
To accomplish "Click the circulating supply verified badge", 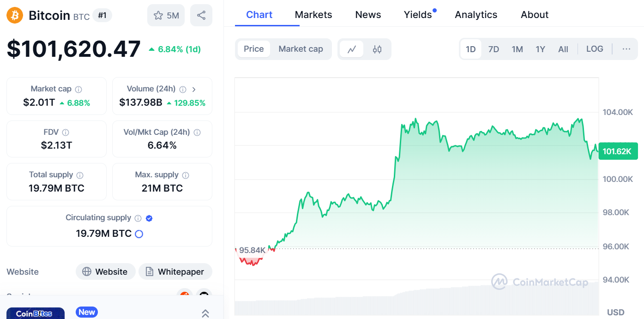I will click(x=149, y=218).
